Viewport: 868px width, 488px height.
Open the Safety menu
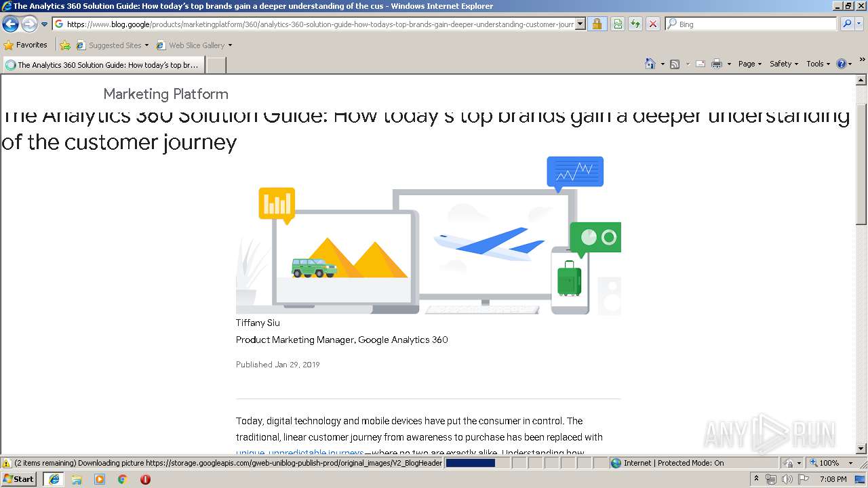click(783, 64)
